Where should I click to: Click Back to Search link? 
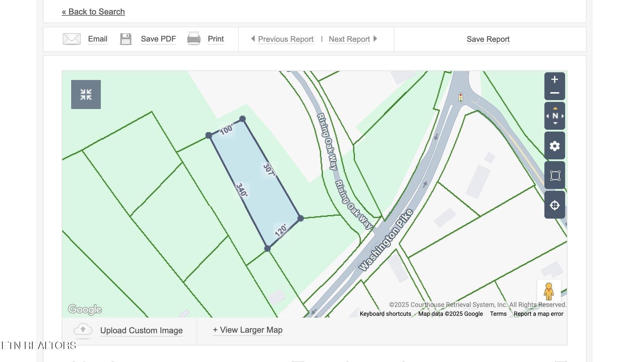tap(93, 12)
